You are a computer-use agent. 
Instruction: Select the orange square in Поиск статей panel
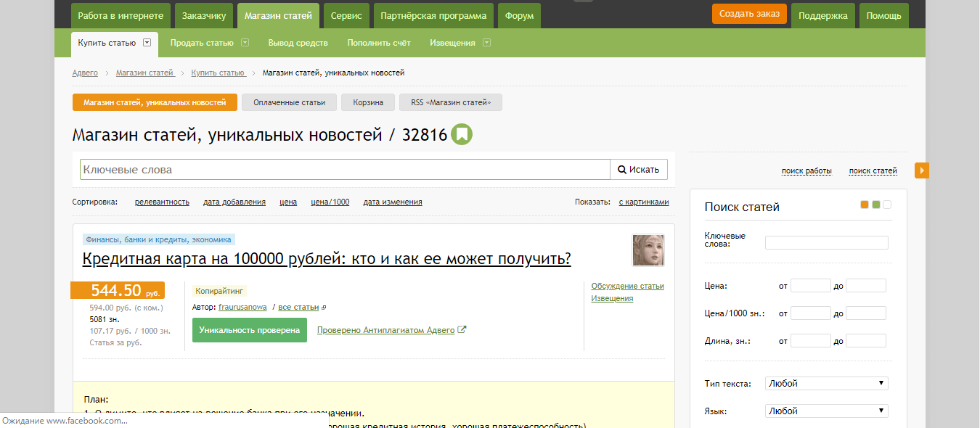click(864, 205)
